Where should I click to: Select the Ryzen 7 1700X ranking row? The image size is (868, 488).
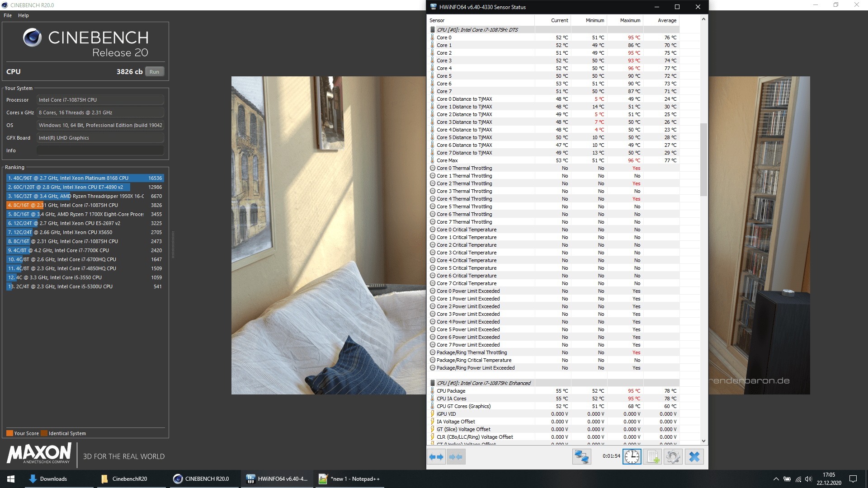pyautogui.click(x=85, y=214)
